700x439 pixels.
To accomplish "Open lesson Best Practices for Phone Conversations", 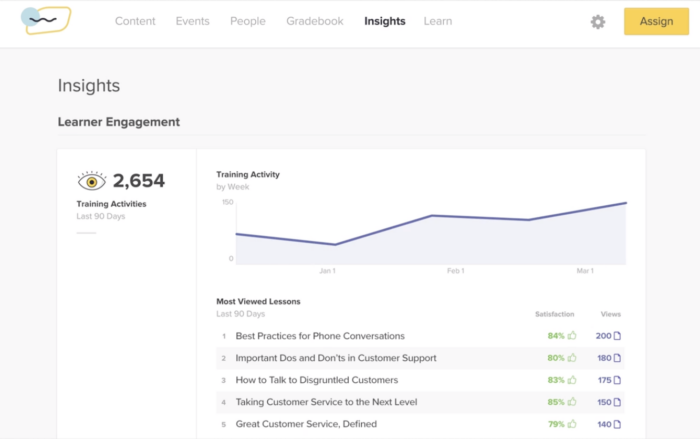I will coord(320,336).
